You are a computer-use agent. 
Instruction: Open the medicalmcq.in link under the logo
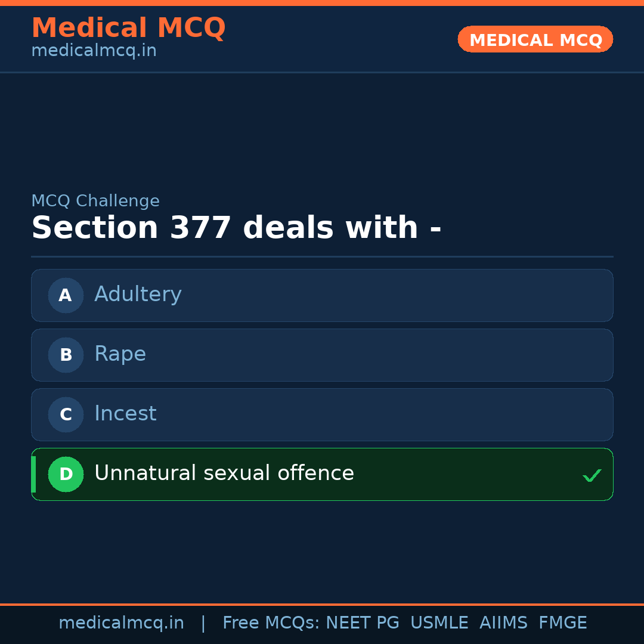tap(94, 51)
